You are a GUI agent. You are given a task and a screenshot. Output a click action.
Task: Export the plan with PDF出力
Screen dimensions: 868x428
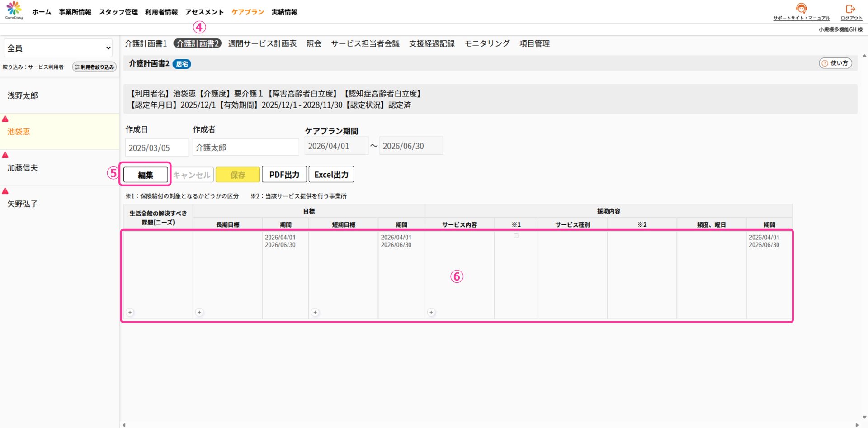tap(284, 175)
